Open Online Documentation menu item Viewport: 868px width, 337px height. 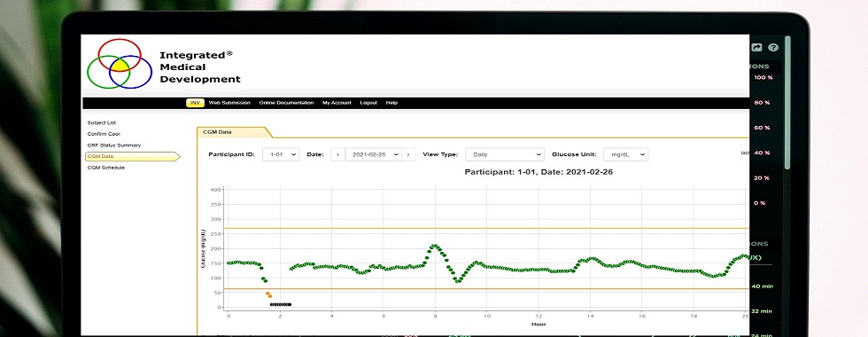coord(286,103)
